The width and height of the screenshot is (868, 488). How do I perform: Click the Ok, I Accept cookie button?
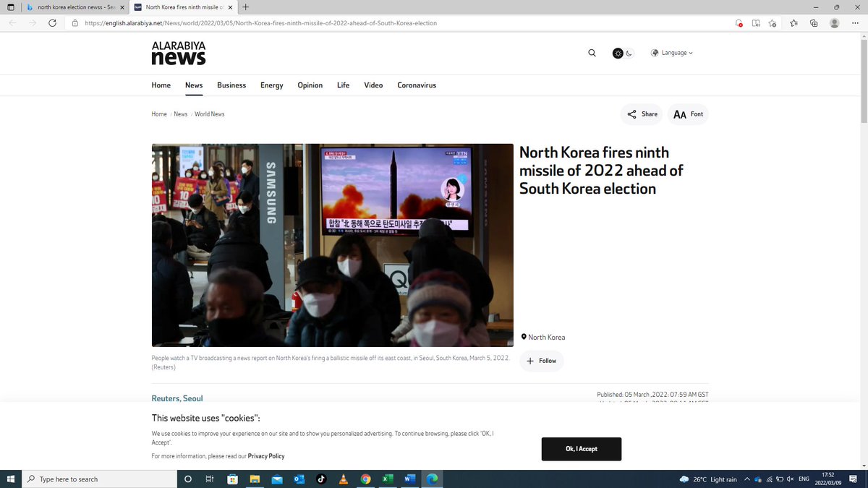click(581, 448)
